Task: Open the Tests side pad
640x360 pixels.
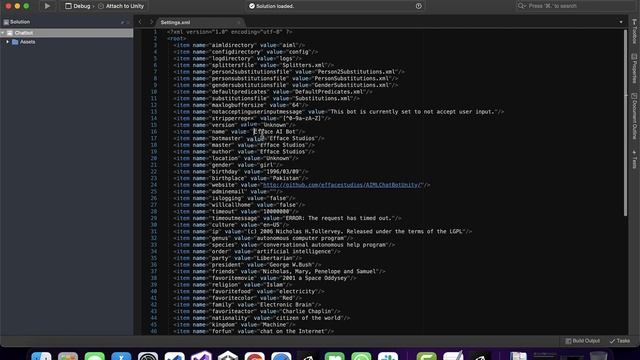Action: click(634, 159)
